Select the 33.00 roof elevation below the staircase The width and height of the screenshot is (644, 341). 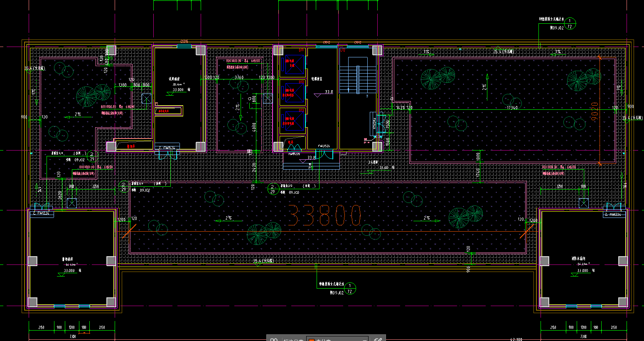click(x=383, y=168)
